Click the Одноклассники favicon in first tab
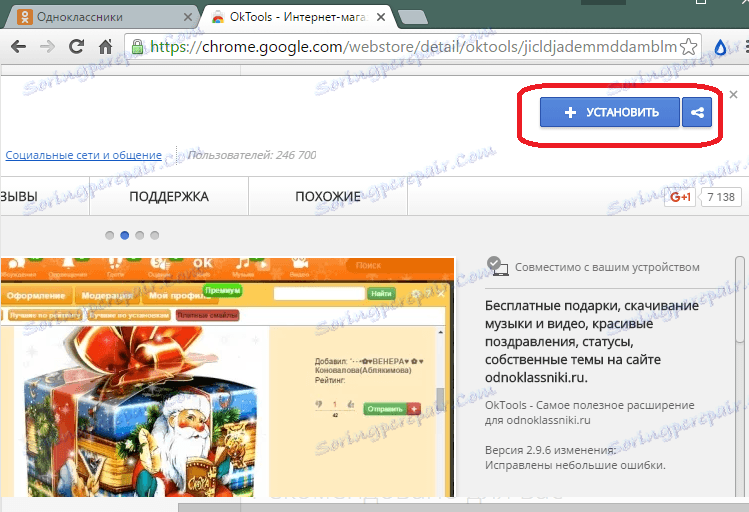Image resolution: width=749 pixels, height=512 pixels. pos(25,17)
